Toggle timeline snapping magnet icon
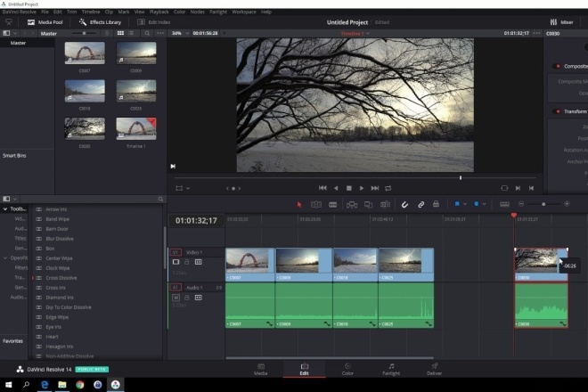Screen dimensions: 588x392 (x=404, y=204)
